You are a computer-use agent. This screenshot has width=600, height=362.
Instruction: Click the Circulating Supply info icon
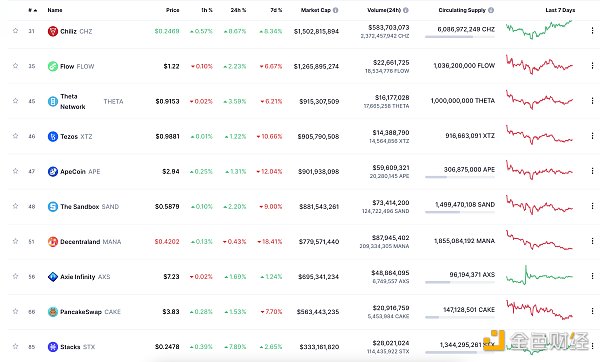click(x=491, y=10)
